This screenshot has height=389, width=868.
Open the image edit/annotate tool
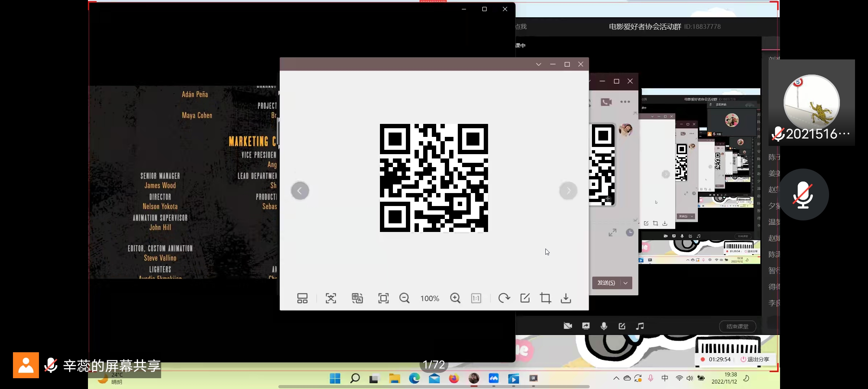(x=525, y=298)
